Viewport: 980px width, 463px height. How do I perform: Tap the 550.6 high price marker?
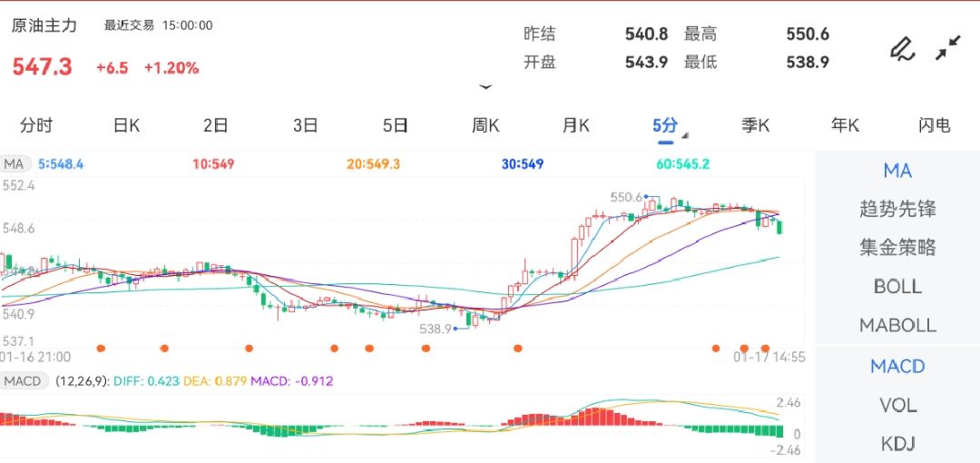pos(626,197)
